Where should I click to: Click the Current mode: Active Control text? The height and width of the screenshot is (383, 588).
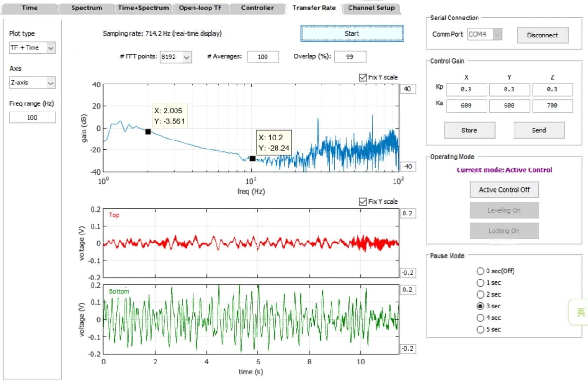coord(505,170)
